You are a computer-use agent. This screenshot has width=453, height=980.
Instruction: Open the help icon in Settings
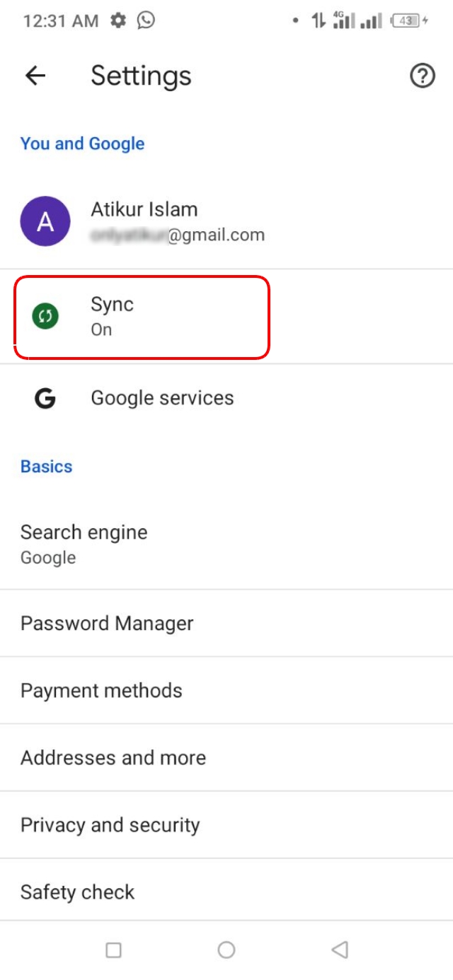[x=422, y=76]
